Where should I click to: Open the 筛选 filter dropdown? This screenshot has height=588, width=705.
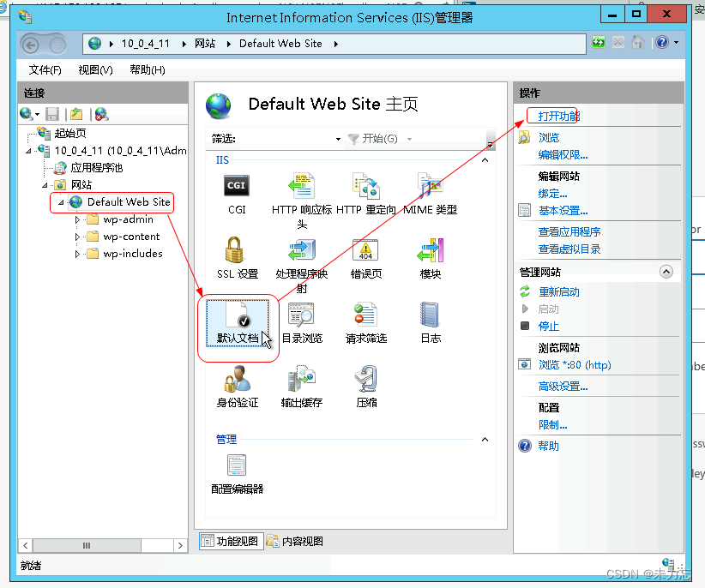pyautogui.click(x=338, y=139)
